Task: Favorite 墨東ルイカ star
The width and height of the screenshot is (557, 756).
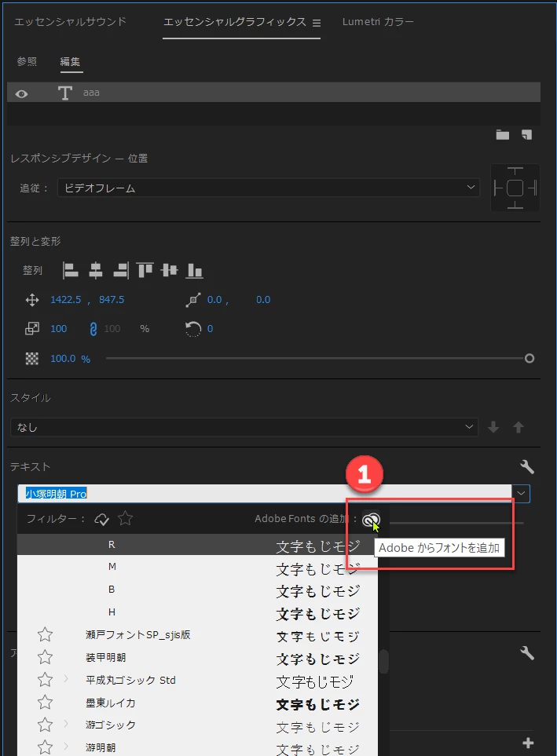Action: (45, 703)
